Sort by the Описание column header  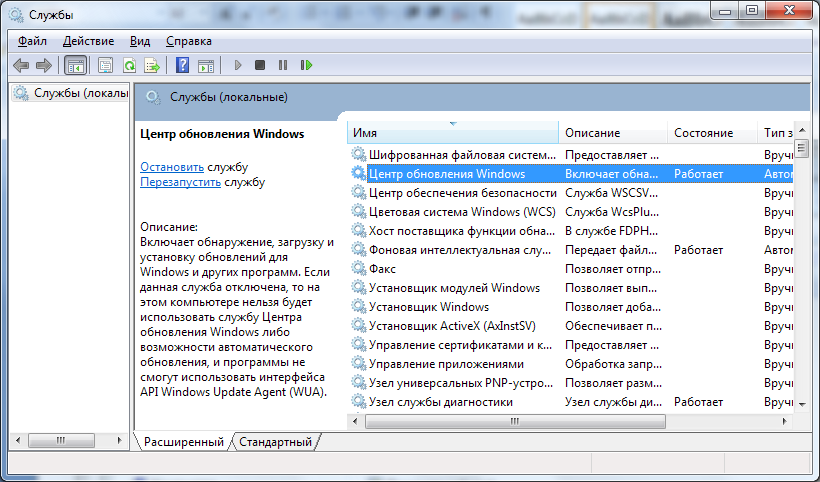(613, 133)
